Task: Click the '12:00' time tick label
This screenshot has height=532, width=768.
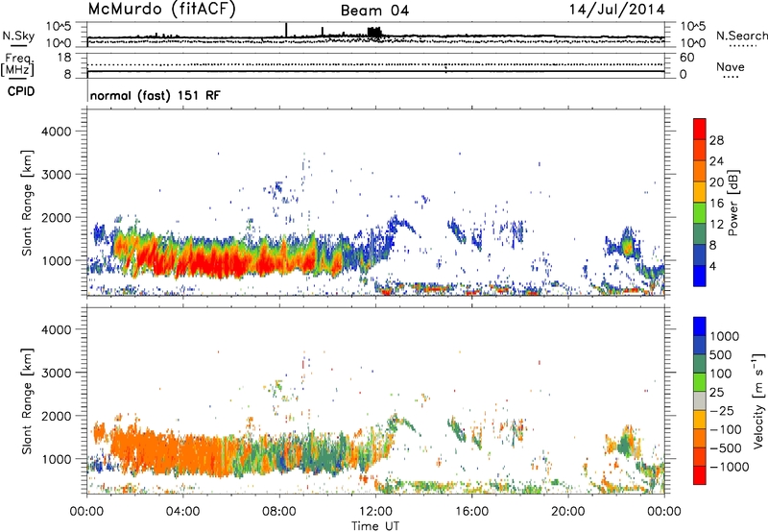Action: coord(375,512)
